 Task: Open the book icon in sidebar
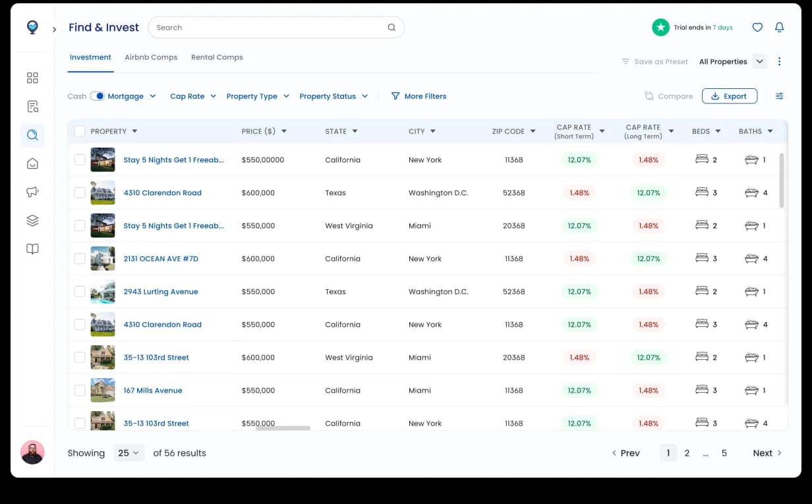(32, 249)
